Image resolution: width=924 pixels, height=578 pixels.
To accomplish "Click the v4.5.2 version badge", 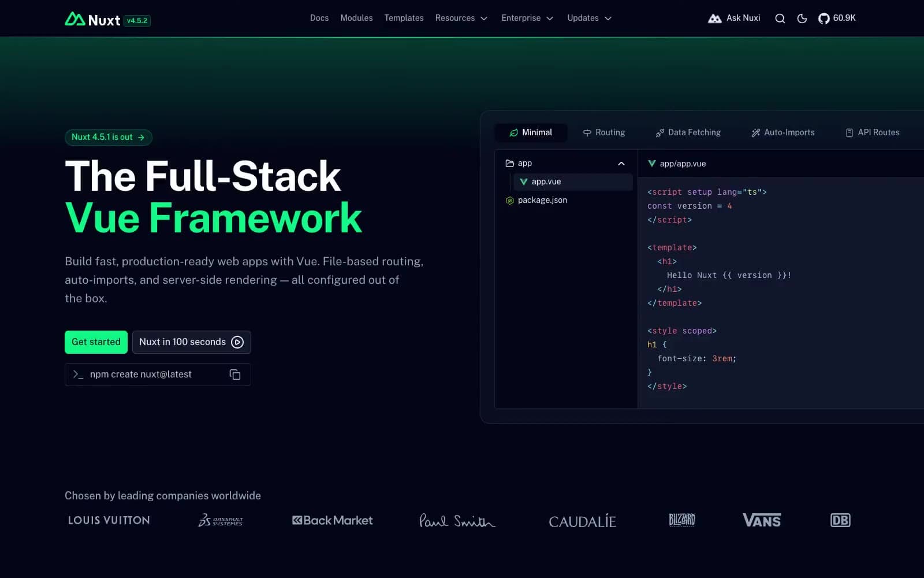I will click(137, 21).
